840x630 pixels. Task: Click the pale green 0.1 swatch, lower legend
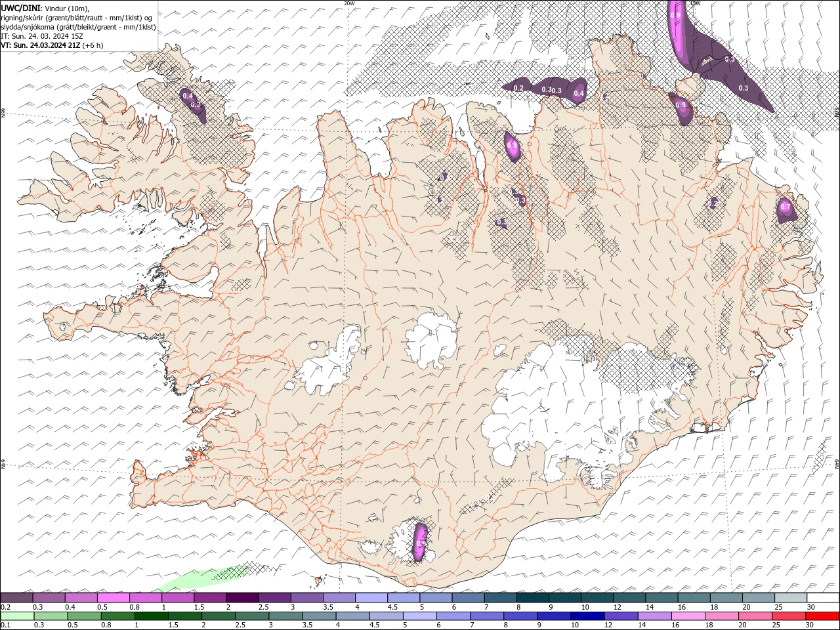pyautogui.click(x=18, y=616)
